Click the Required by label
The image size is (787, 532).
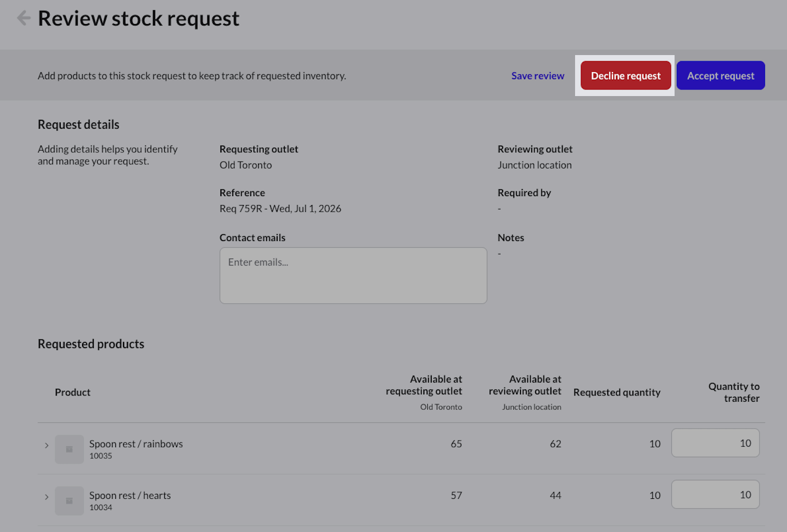click(524, 193)
